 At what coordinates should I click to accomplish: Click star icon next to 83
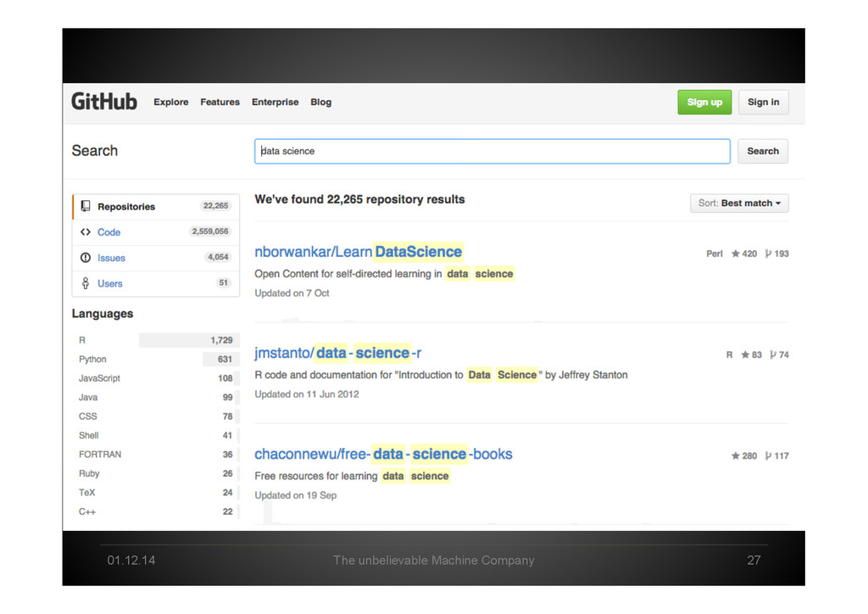[x=745, y=354]
